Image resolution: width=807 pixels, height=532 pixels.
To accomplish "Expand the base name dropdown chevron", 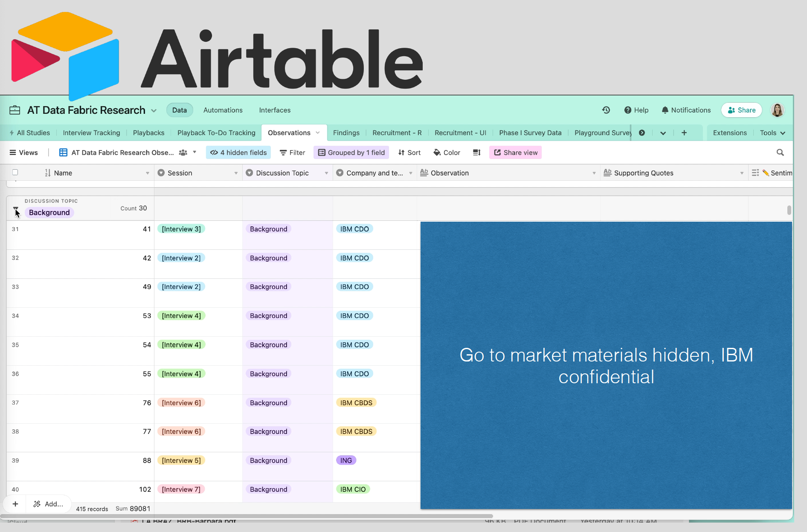I will (154, 111).
